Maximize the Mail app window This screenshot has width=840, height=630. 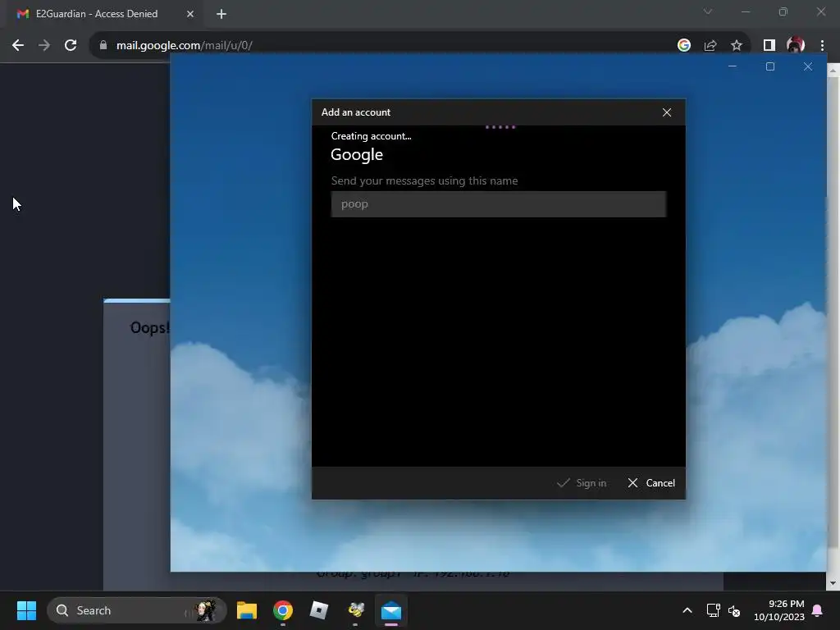click(769, 66)
